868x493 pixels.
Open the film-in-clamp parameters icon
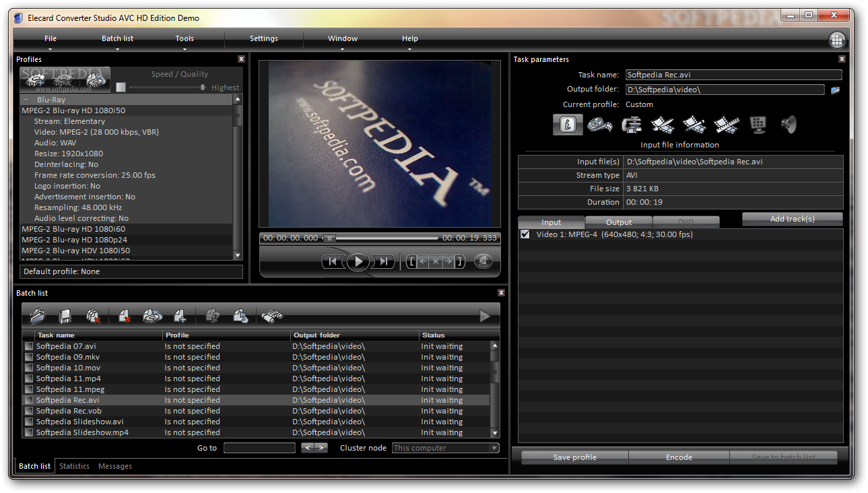(x=631, y=125)
